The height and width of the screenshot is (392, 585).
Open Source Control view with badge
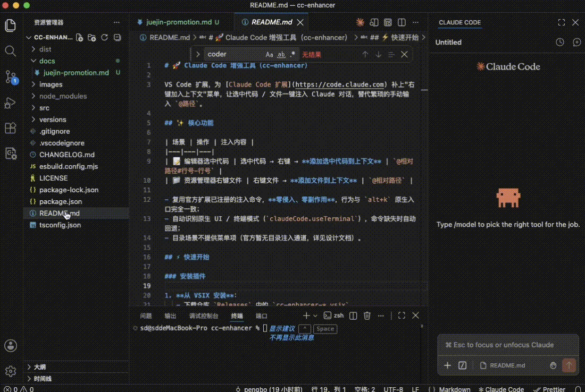click(11, 77)
